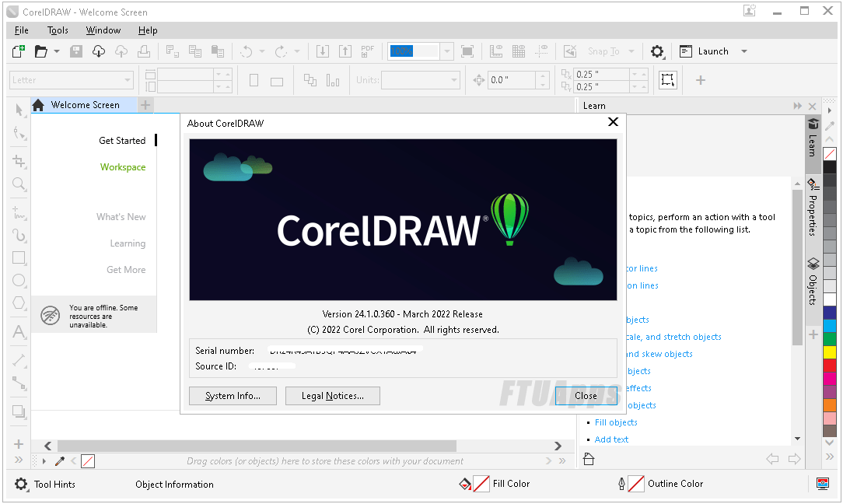Click the New document icon
Screen dimensions: 843x504
point(19,51)
